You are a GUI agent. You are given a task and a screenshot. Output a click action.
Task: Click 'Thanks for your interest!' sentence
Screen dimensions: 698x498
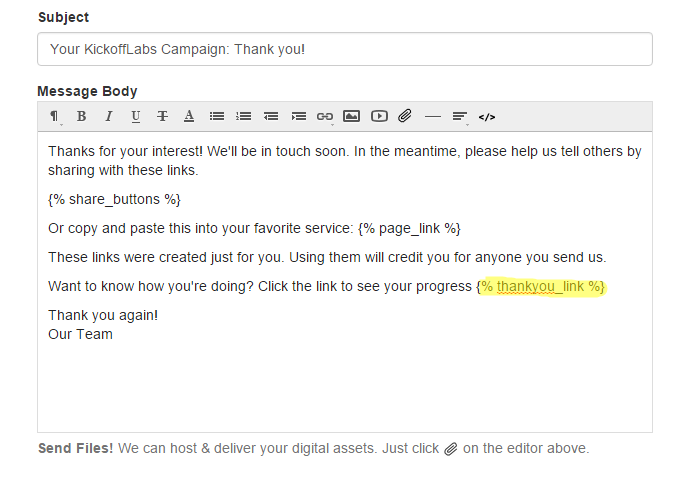[126, 151]
